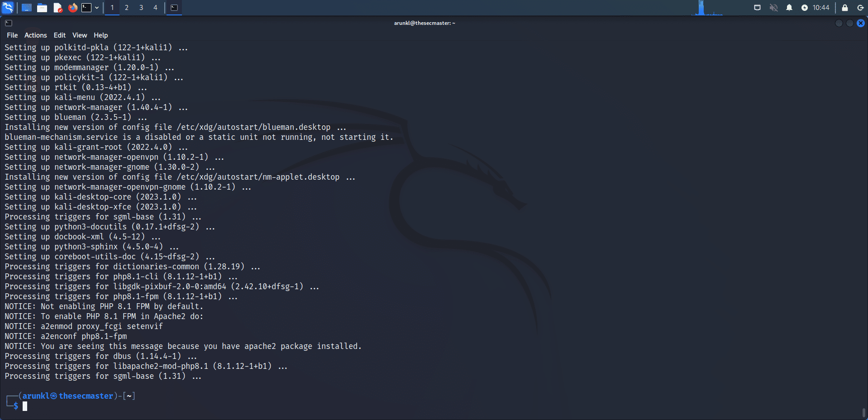Click 'Setting up kali-menu (2022.4.1)' line
This screenshot has width=868, height=420.
82,97
